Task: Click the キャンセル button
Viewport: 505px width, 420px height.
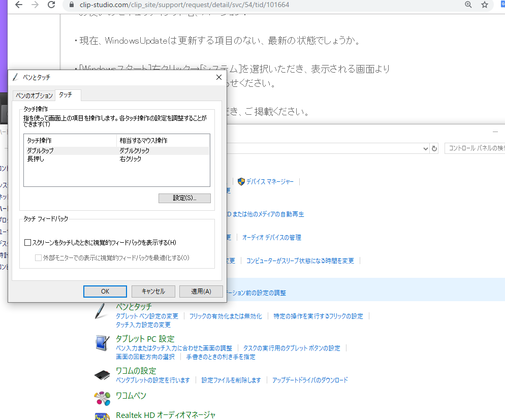Action: click(153, 292)
